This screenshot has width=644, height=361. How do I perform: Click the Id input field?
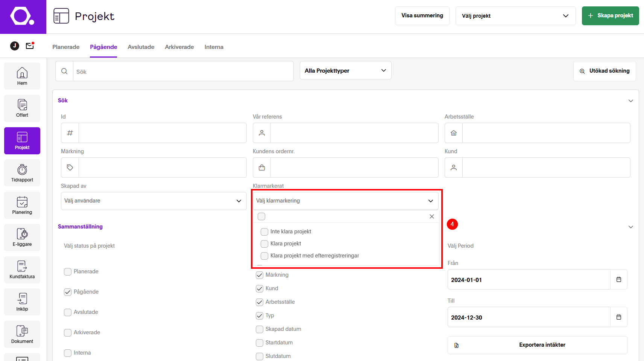click(x=163, y=133)
